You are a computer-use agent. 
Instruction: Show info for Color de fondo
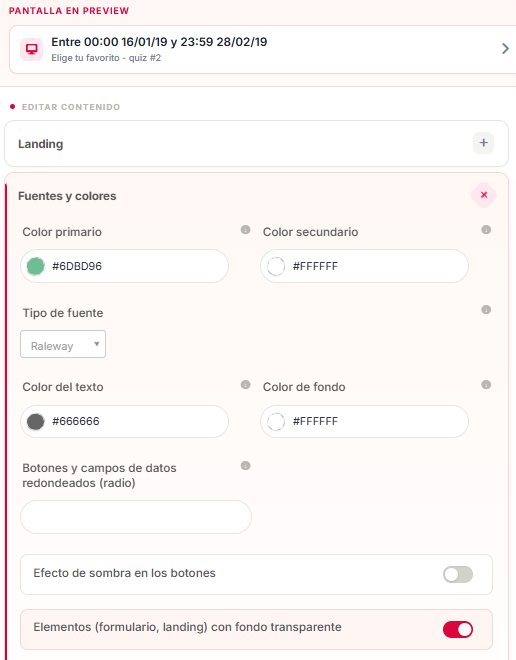click(x=486, y=385)
